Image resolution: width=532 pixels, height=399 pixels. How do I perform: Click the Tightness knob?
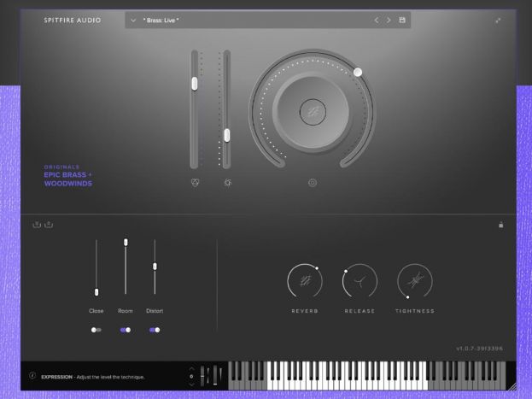click(x=415, y=281)
